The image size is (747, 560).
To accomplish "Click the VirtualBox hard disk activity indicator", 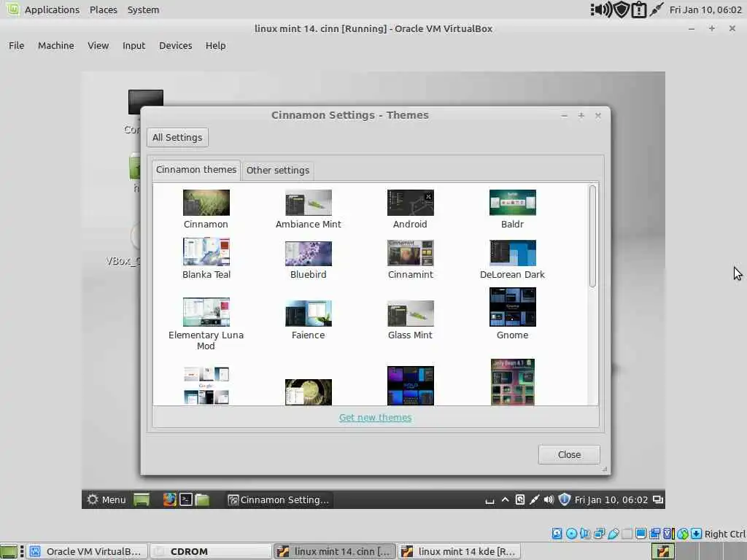I will 557,534.
